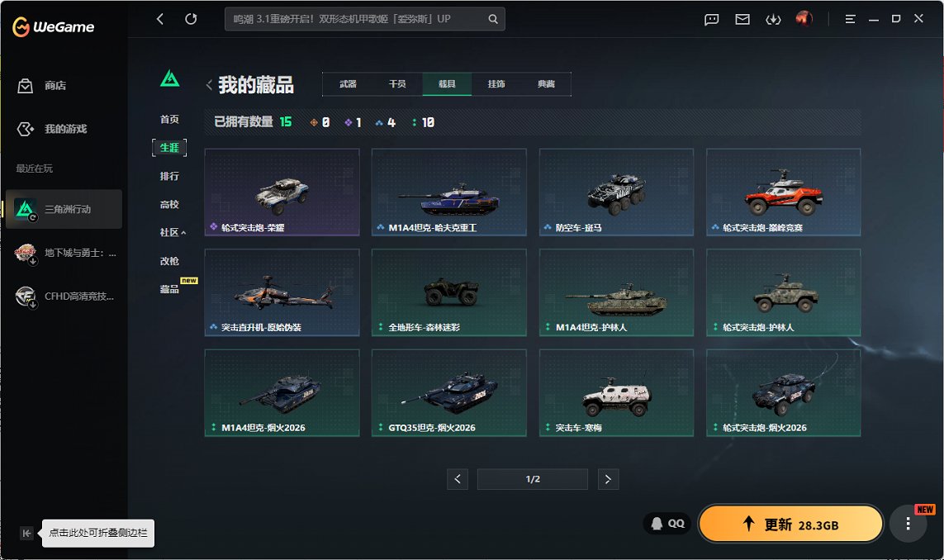The image size is (944, 560).
Task: Switch to the 挂饰 tab
Action: (x=496, y=84)
